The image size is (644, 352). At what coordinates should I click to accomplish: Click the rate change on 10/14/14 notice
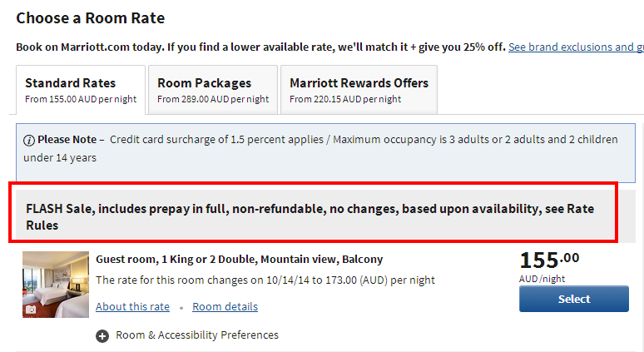point(265,280)
